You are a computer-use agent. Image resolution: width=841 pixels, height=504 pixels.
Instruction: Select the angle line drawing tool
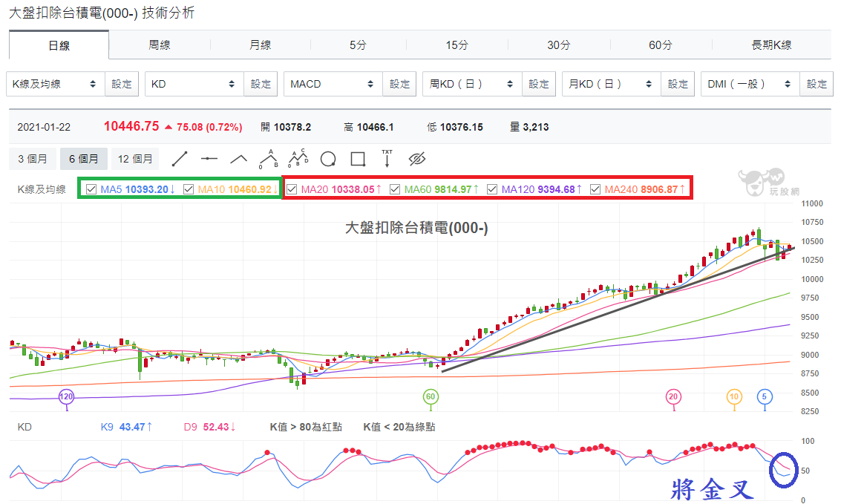coord(239,159)
